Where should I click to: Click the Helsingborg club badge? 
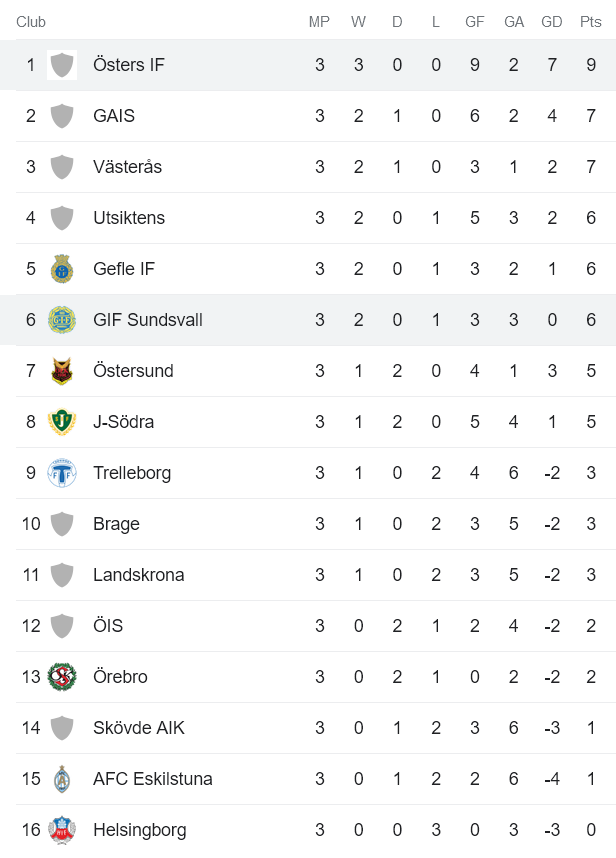[x=62, y=829]
